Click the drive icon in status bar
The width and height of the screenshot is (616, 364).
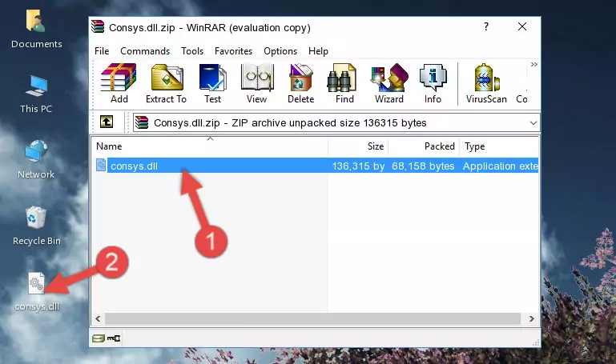(x=99, y=338)
